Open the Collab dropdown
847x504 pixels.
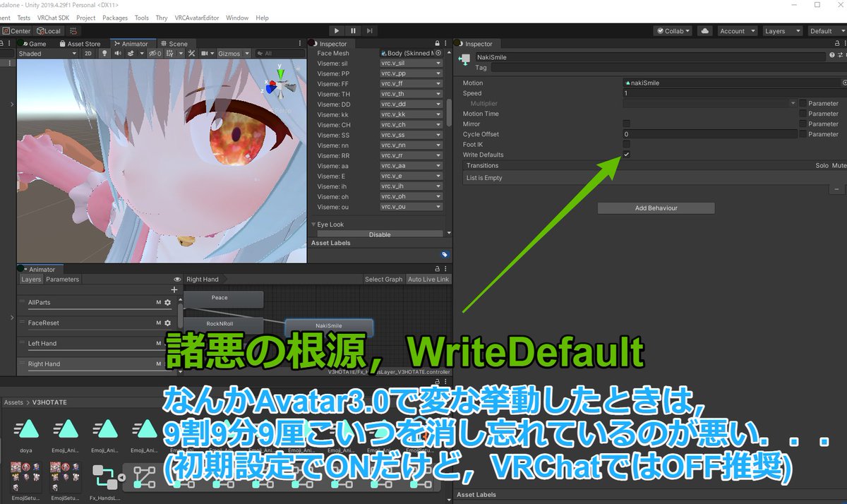(x=673, y=31)
